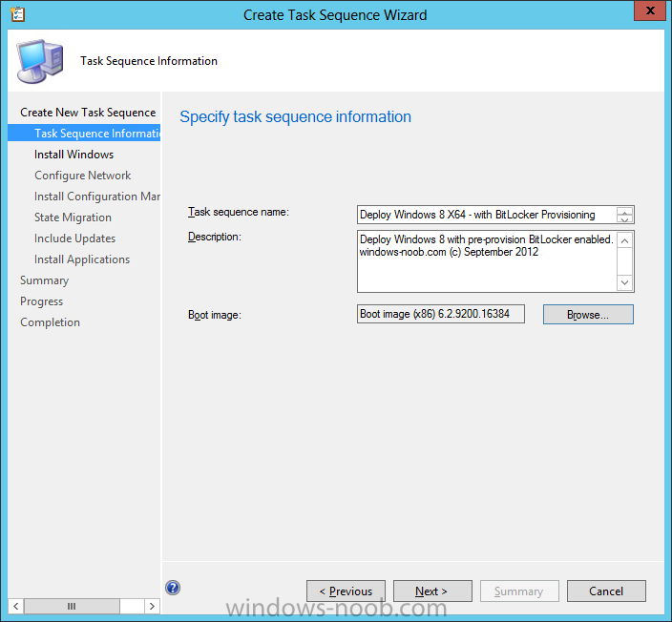Click task name field up spinner arrow
This screenshot has width=672, height=622.
coord(625,210)
